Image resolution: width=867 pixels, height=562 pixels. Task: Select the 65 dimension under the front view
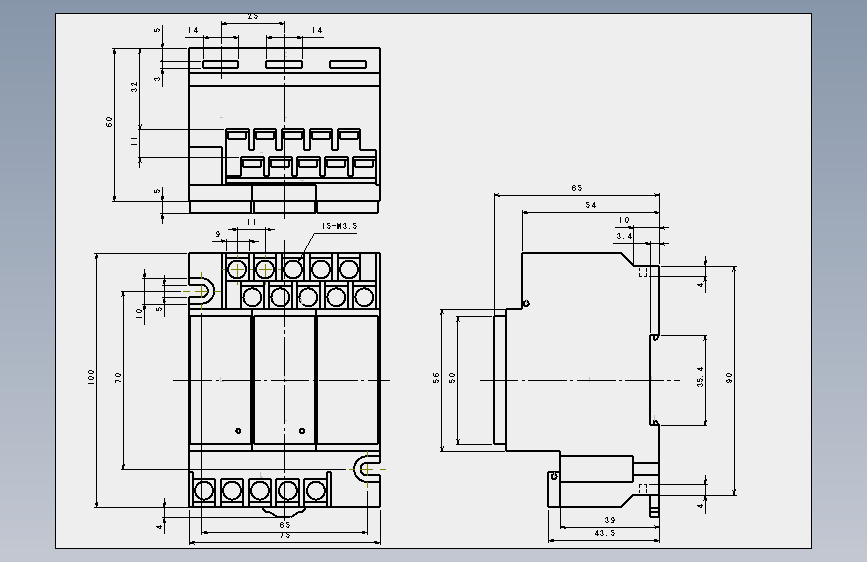coord(285,524)
